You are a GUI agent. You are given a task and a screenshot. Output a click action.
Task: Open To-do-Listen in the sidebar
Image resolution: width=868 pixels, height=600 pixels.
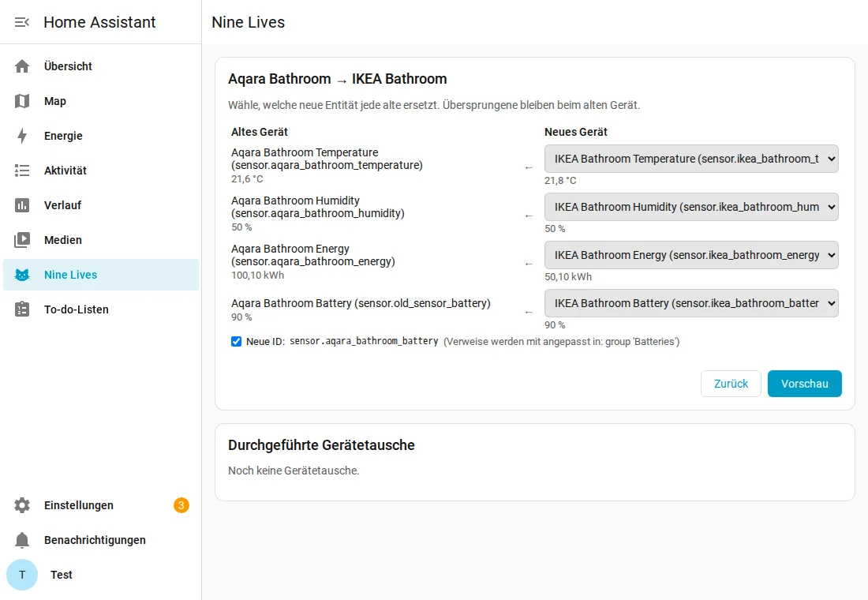(x=101, y=309)
